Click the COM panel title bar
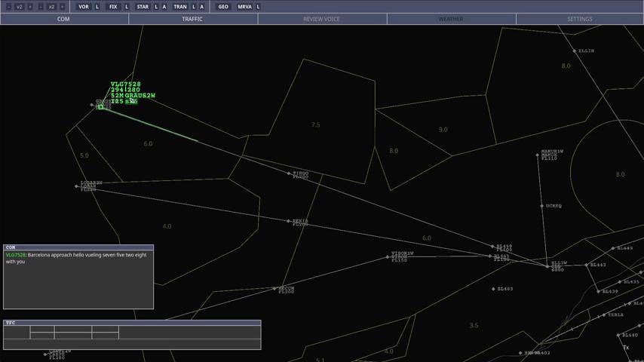The height and width of the screenshot is (362, 644). point(78,247)
